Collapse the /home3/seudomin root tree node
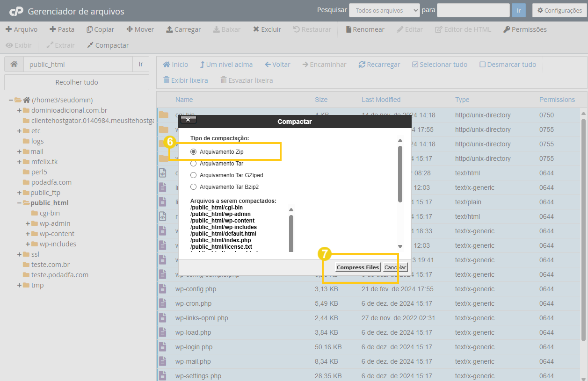588x381 pixels. tap(11, 100)
